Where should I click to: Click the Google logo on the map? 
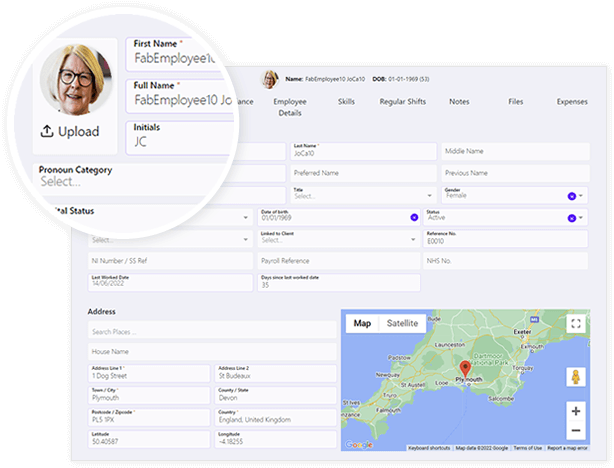click(x=359, y=445)
